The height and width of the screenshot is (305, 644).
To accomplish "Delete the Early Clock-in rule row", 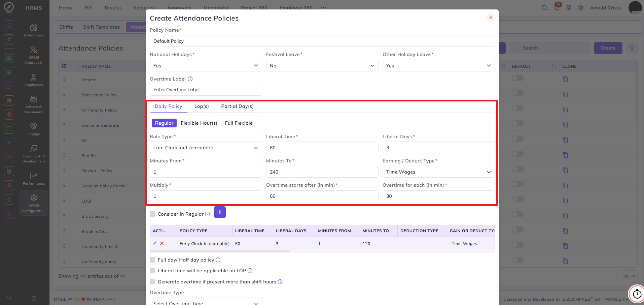I will [x=162, y=243].
